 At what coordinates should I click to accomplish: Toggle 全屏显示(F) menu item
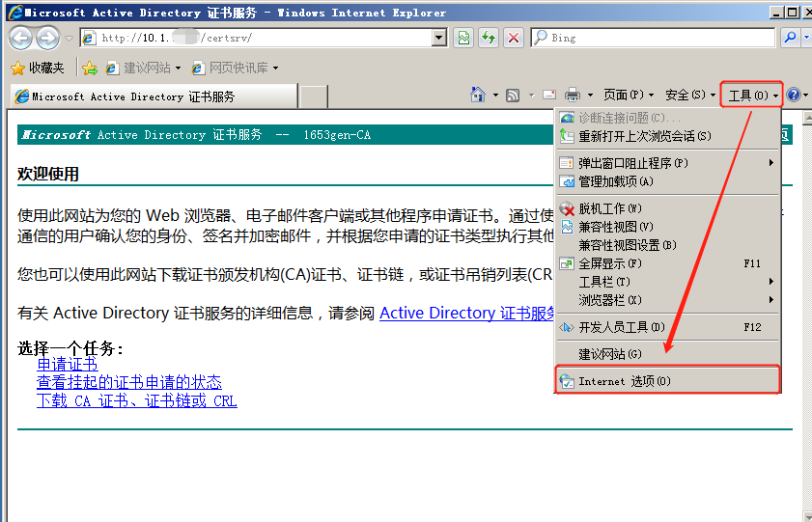667,263
